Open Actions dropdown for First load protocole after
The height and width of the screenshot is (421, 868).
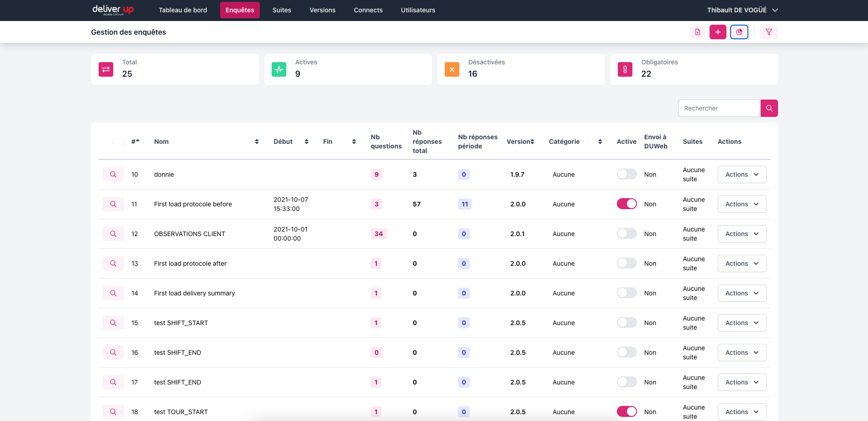coord(742,263)
